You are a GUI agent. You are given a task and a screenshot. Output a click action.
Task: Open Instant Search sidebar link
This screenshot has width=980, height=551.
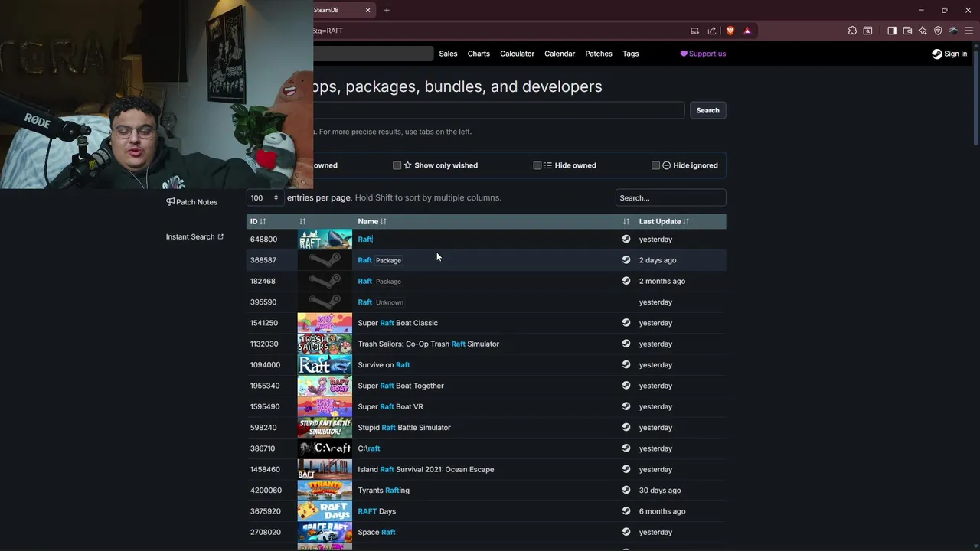point(194,236)
